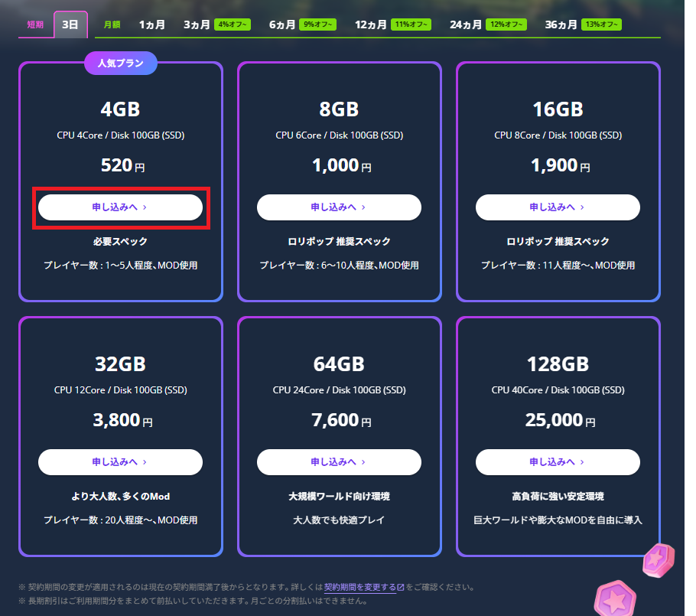This screenshot has width=696, height=616.
Task: Apply for the 16GB plan
Action: point(558,207)
